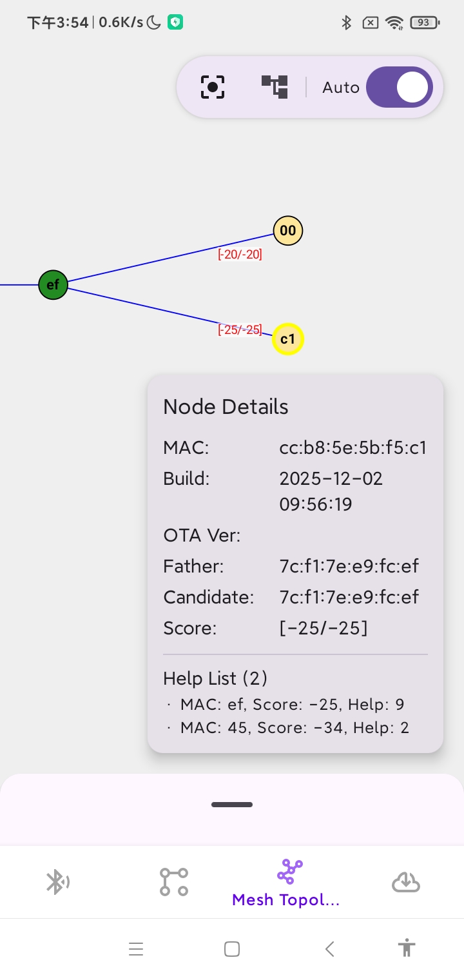
Task: Select the highlighted c1 node
Action: 287,339
